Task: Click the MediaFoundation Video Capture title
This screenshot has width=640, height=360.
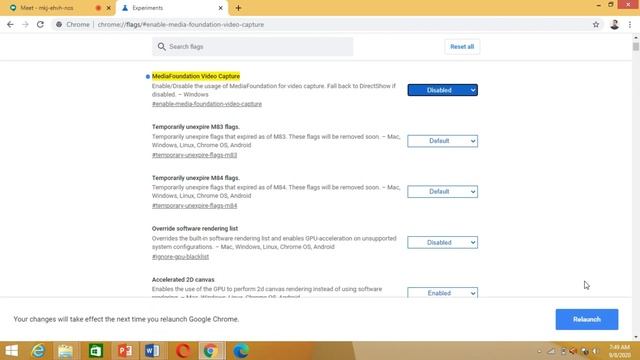Action: pyautogui.click(x=196, y=76)
